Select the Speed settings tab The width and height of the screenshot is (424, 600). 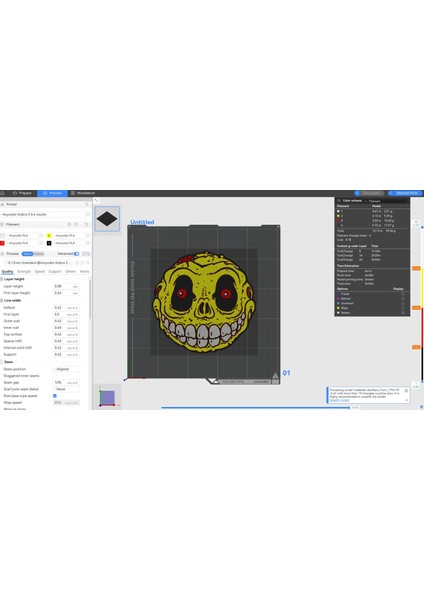point(40,271)
